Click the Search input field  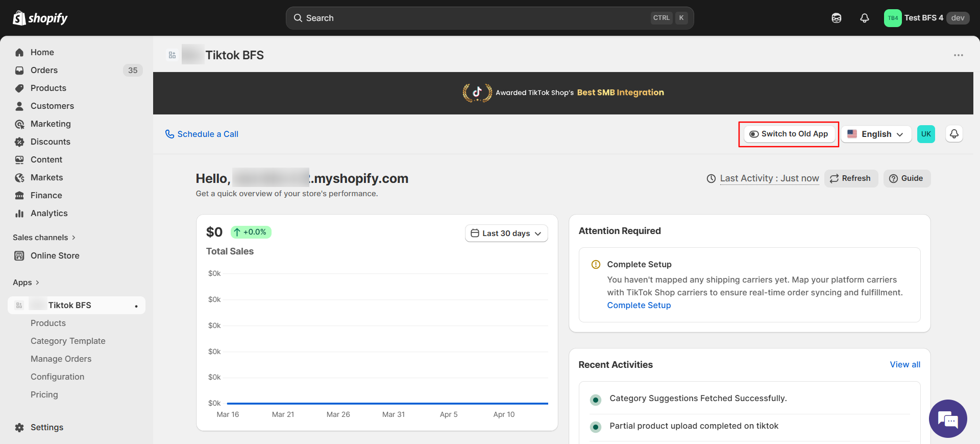[489, 18]
